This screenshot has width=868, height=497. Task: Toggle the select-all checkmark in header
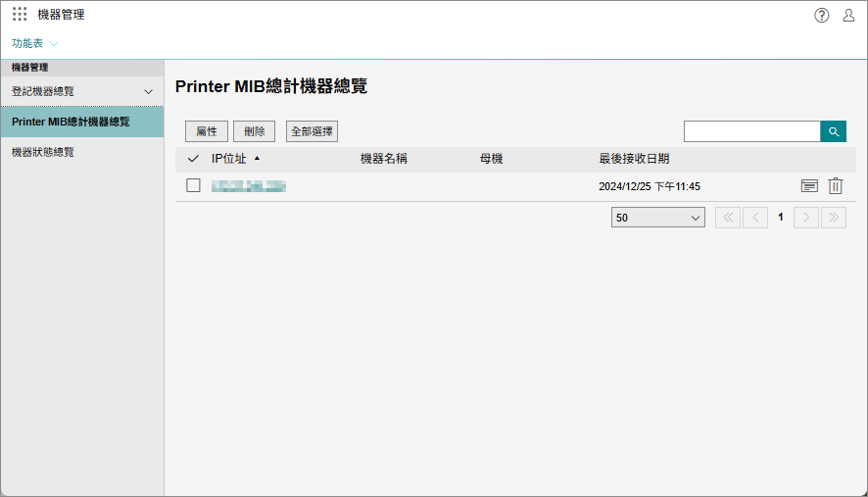click(x=193, y=159)
